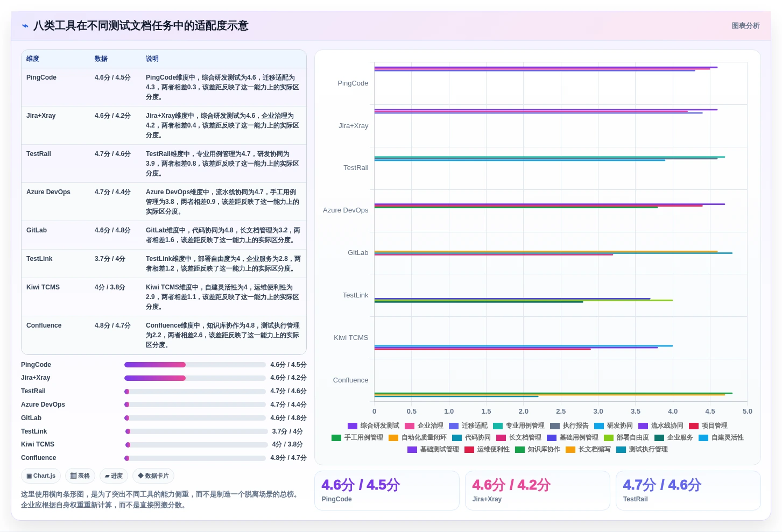This screenshot has width=782, height=532.
Task: Click the Confluence 4.8分 / 4.7分 progress value
Action: [288, 458]
